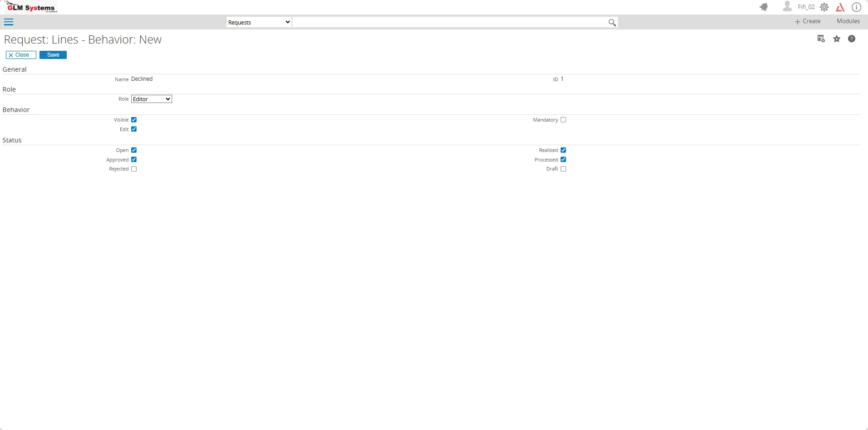
Task: Click the Status section heading
Action: pyautogui.click(x=12, y=140)
